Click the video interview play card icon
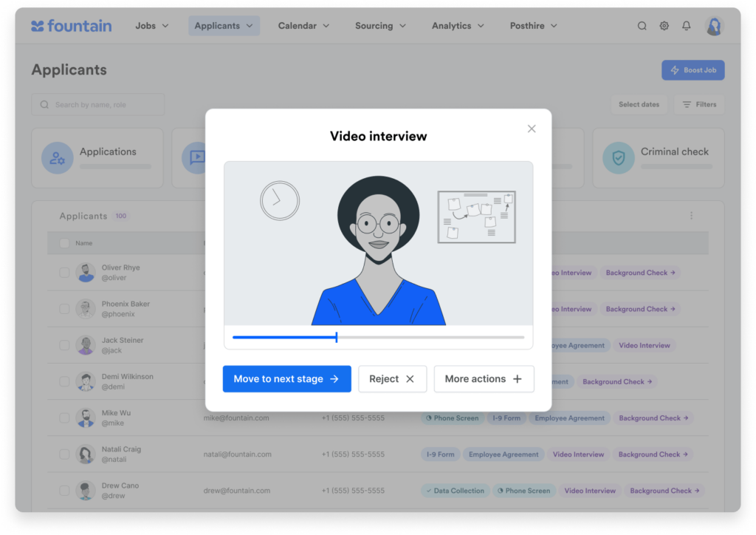Image resolution: width=756 pixels, height=535 pixels. coord(195,157)
